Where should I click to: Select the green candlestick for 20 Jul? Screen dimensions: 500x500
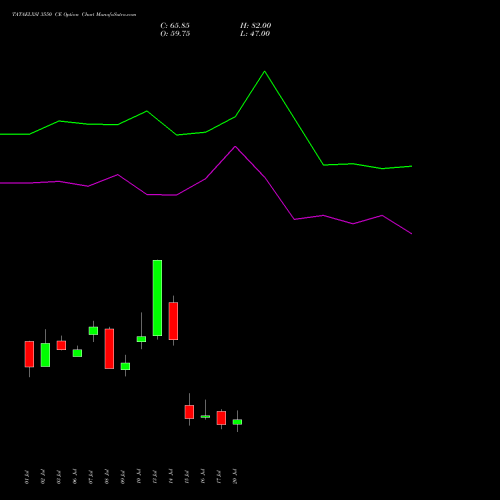(x=237, y=422)
